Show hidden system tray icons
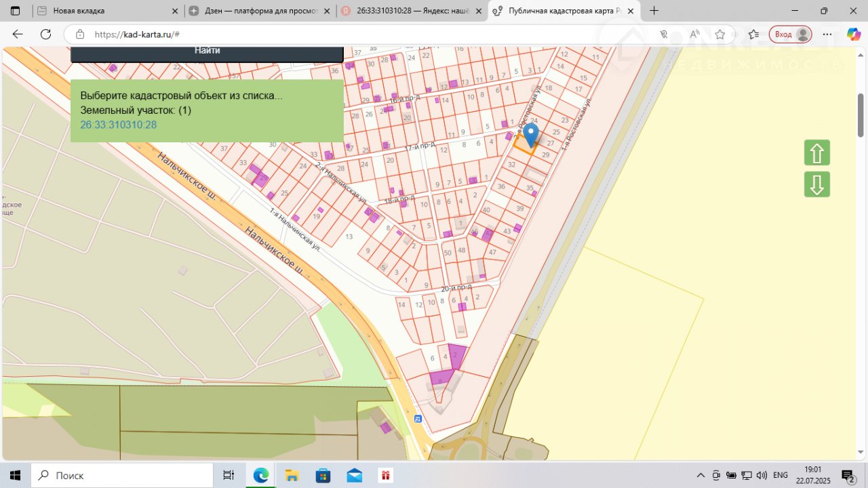868x488 pixels. click(x=701, y=475)
